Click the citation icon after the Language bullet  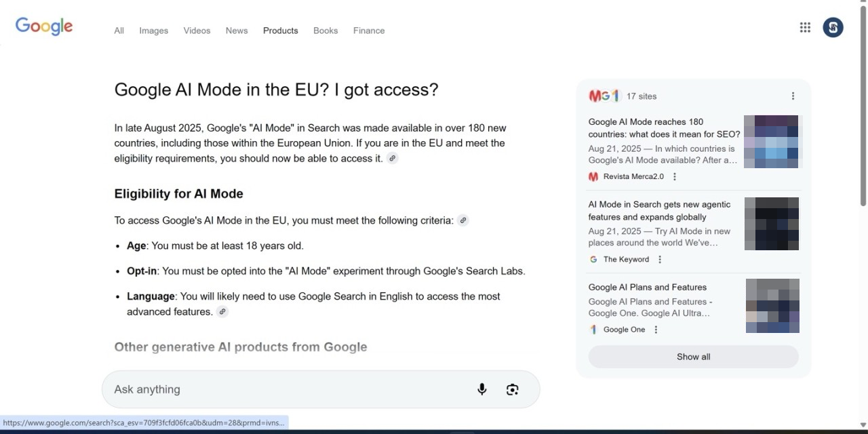pyautogui.click(x=222, y=311)
